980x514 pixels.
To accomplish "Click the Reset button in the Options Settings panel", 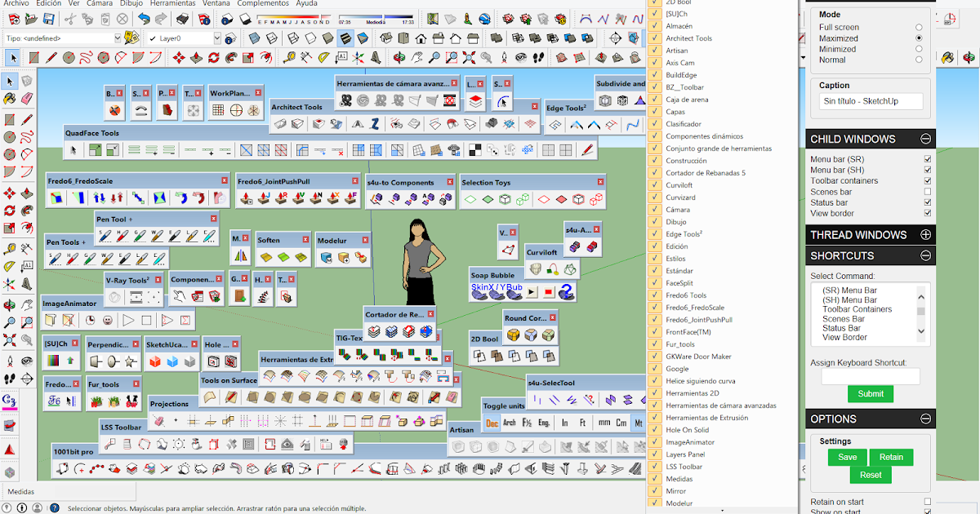I will click(x=871, y=474).
